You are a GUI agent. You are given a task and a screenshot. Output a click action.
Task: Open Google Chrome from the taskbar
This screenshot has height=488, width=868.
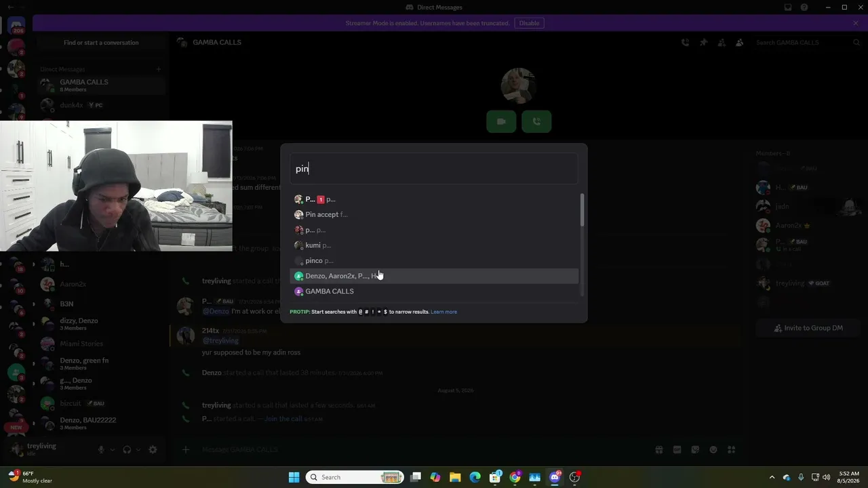pos(515,477)
